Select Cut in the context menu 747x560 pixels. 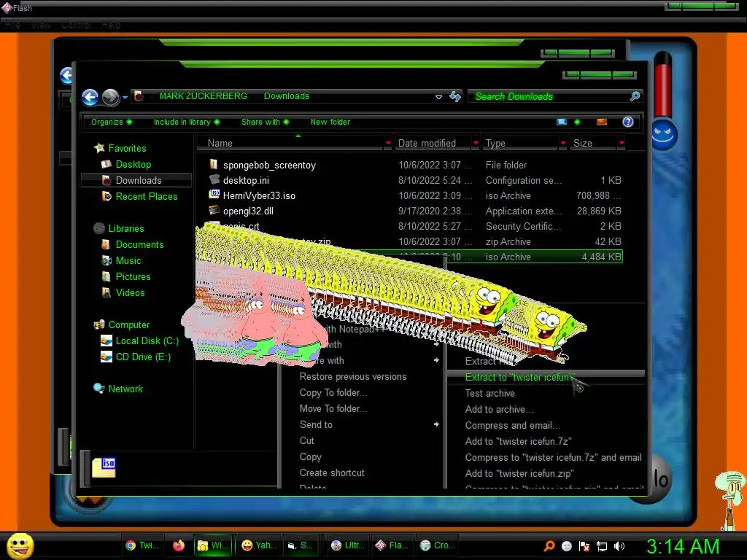[307, 440]
